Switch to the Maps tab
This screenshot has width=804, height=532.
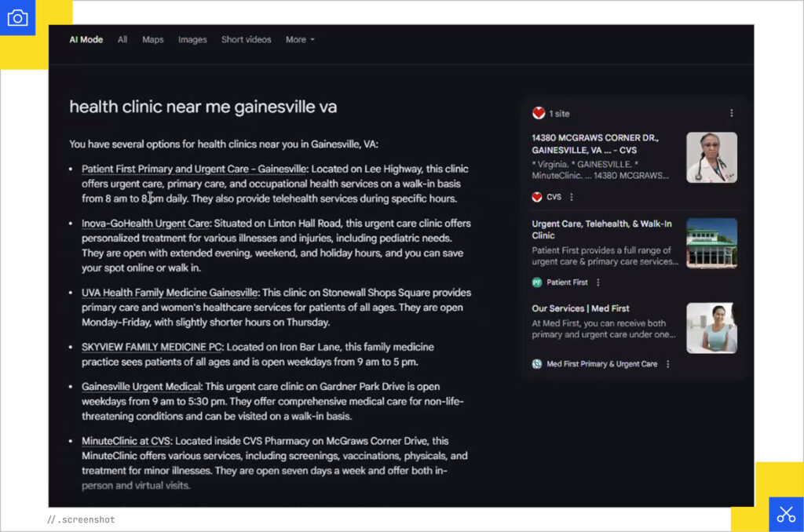(x=152, y=40)
